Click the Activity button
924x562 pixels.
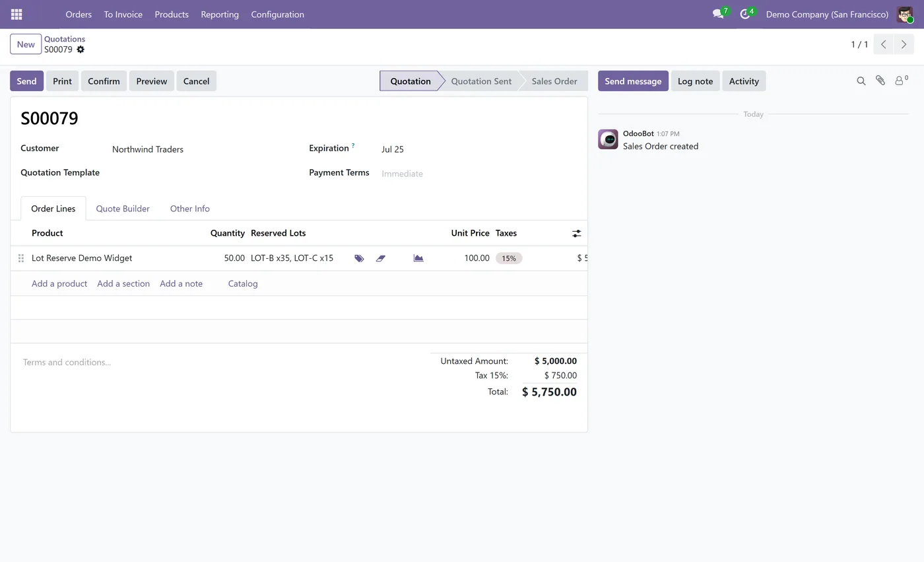click(x=744, y=81)
